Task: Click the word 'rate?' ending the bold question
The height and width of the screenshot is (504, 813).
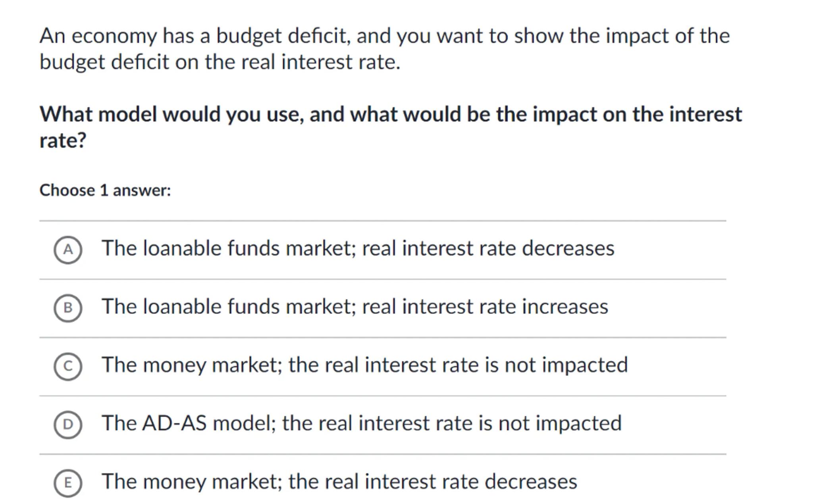Action: tap(63, 140)
